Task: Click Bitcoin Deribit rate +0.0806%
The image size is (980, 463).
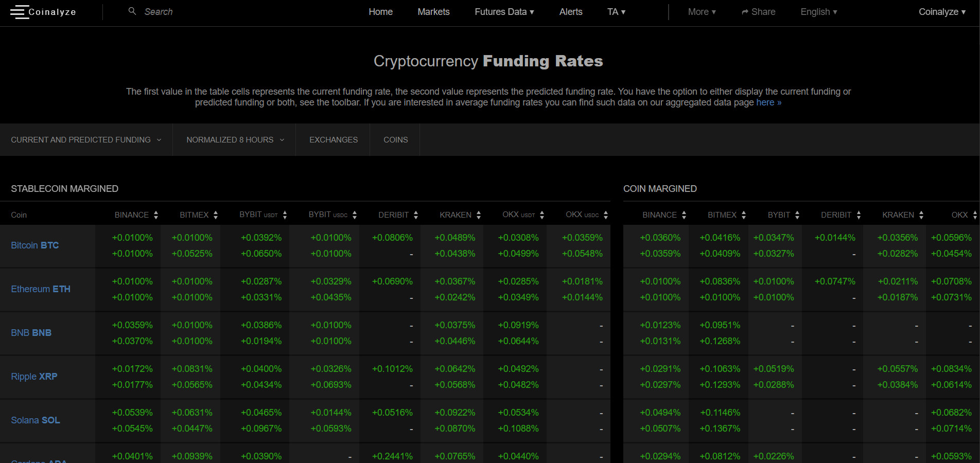Action: 392,238
